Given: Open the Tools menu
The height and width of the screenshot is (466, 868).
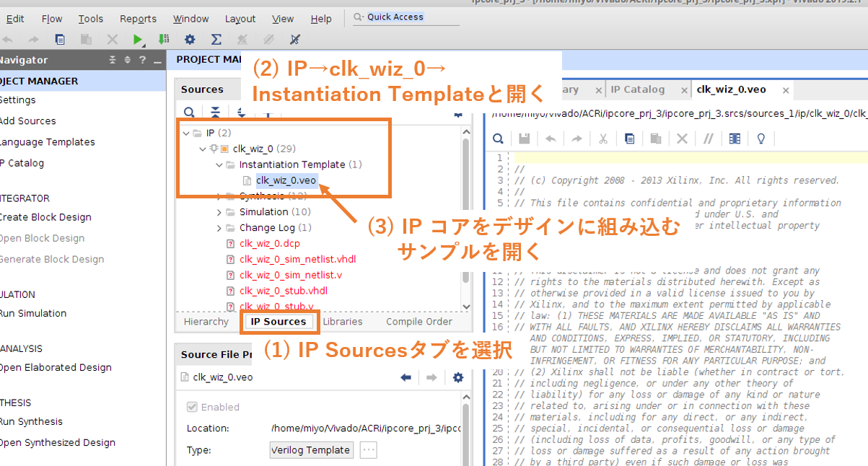Looking at the screenshot, I should coord(90,19).
